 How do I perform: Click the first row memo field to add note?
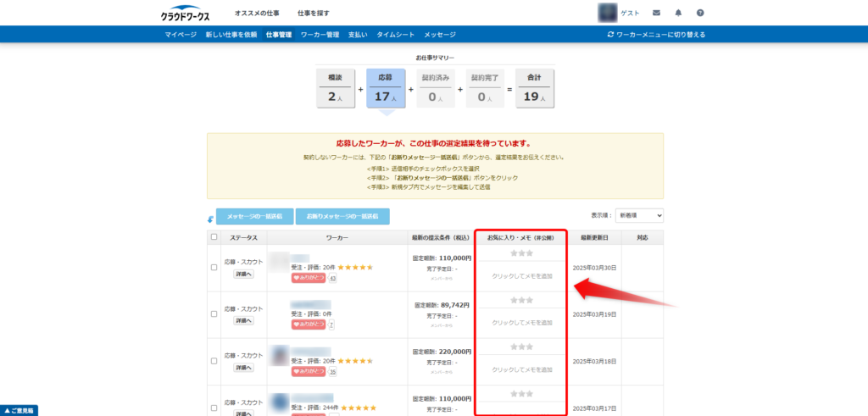click(x=521, y=275)
